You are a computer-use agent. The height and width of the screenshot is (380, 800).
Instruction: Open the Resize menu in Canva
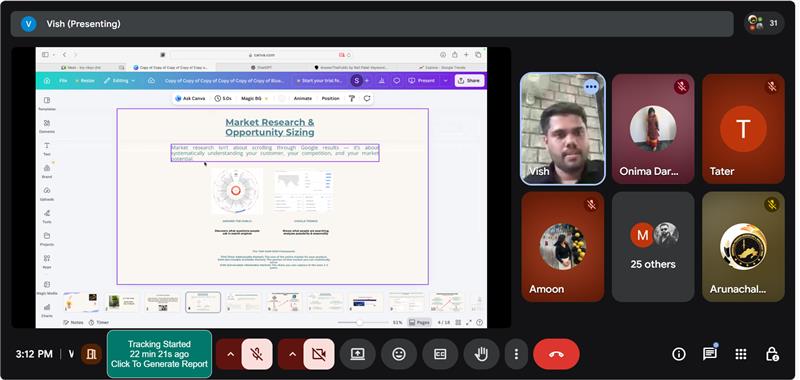coord(85,81)
